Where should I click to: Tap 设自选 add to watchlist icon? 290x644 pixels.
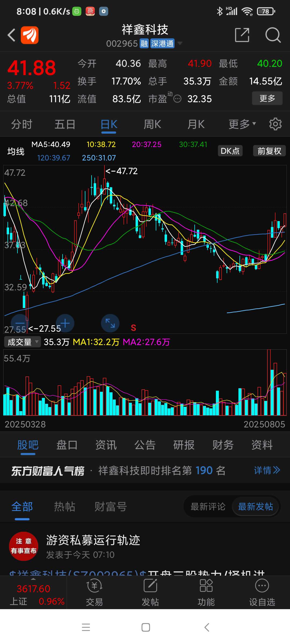(262, 592)
